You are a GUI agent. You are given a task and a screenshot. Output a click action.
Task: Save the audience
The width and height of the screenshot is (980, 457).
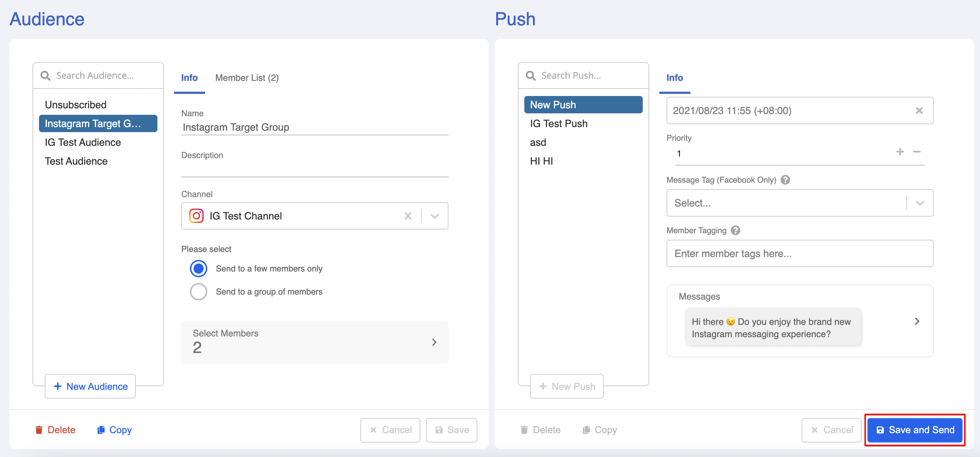452,430
